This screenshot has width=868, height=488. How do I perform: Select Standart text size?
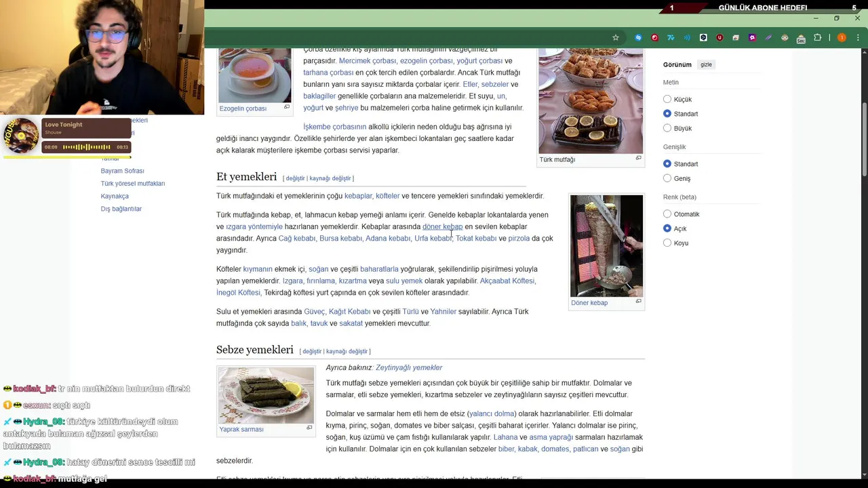pyautogui.click(x=667, y=113)
